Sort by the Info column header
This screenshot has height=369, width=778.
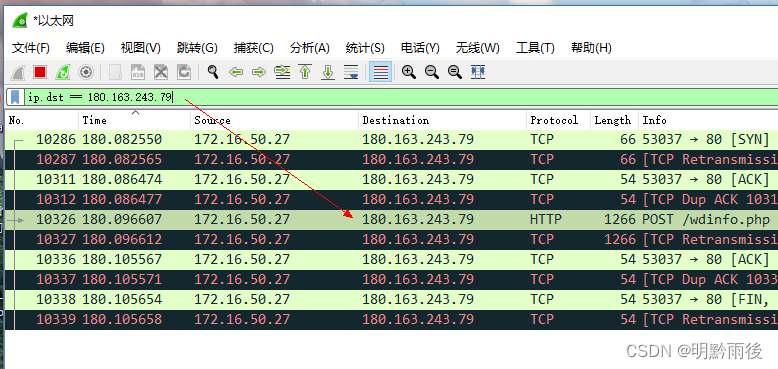(x=708, y=121)
